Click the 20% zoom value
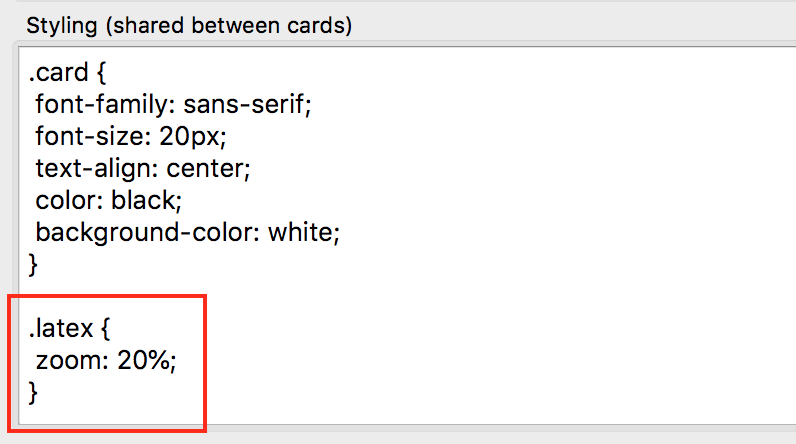Image resolution: width=796 pixels, height=444 pixels. point(143,361)
